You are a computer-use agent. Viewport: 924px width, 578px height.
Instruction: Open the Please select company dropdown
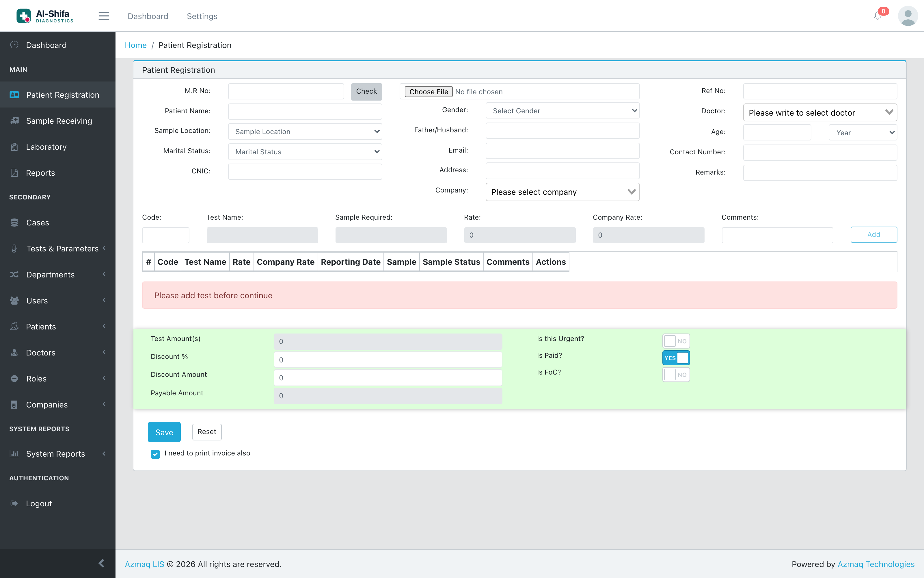tap(562, 192)
